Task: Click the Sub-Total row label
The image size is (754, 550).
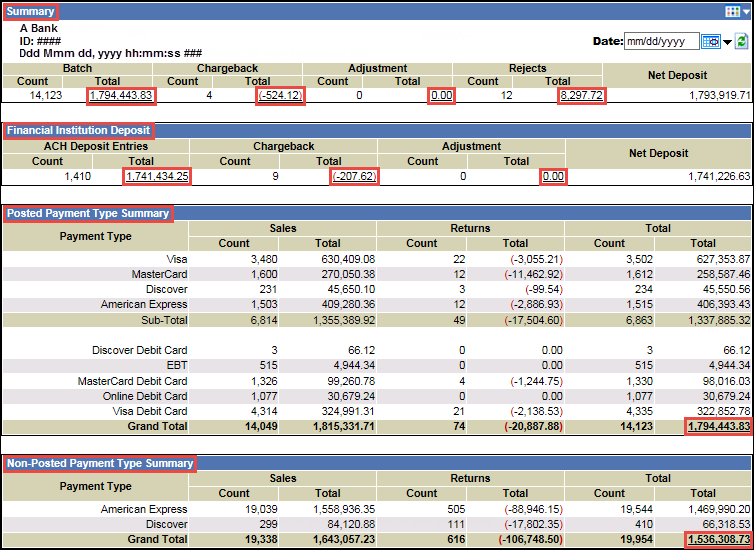Action: [x=164, y=320]
